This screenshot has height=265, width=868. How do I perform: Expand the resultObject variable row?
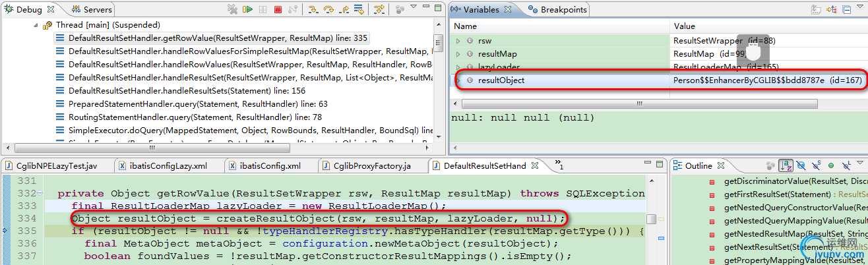(458, 80)
